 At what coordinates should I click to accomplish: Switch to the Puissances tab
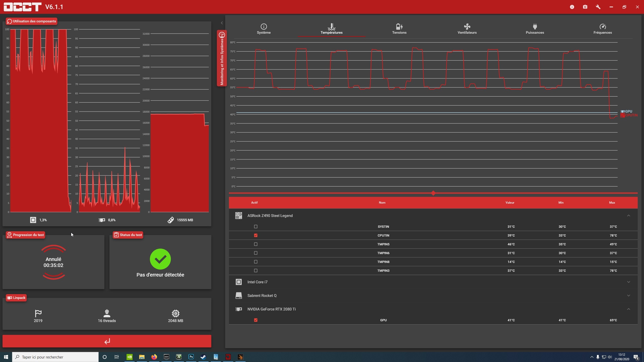(535, 29)
